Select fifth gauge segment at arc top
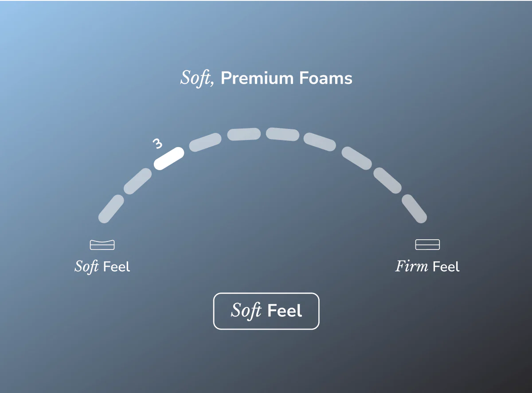The image size is (532, 393). pyautogui.click(x=244, y=134)
